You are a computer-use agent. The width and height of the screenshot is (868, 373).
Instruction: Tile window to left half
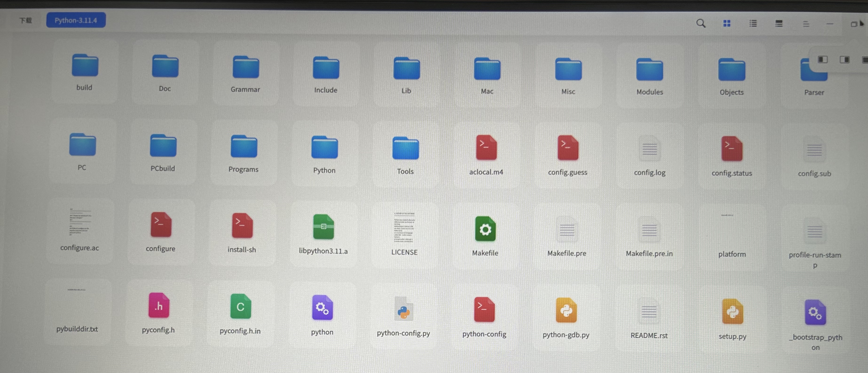pos(823,60)
